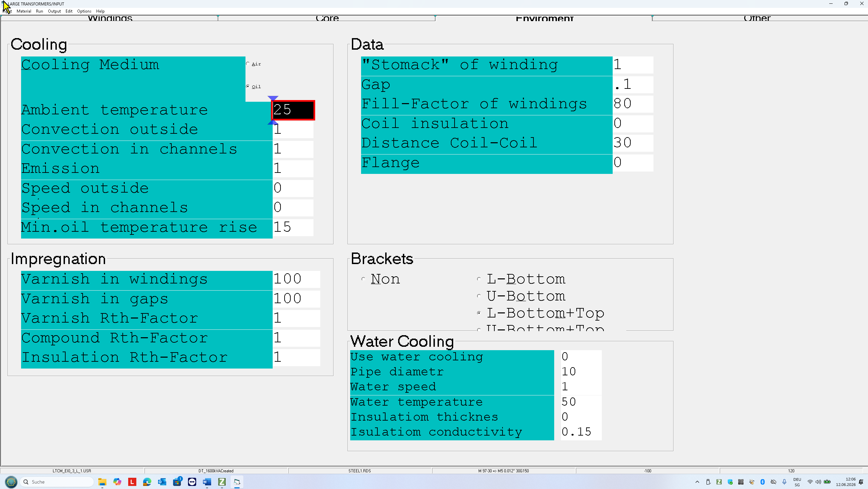
Task: Switch to the Windings tab
Action: click(109, 18)
